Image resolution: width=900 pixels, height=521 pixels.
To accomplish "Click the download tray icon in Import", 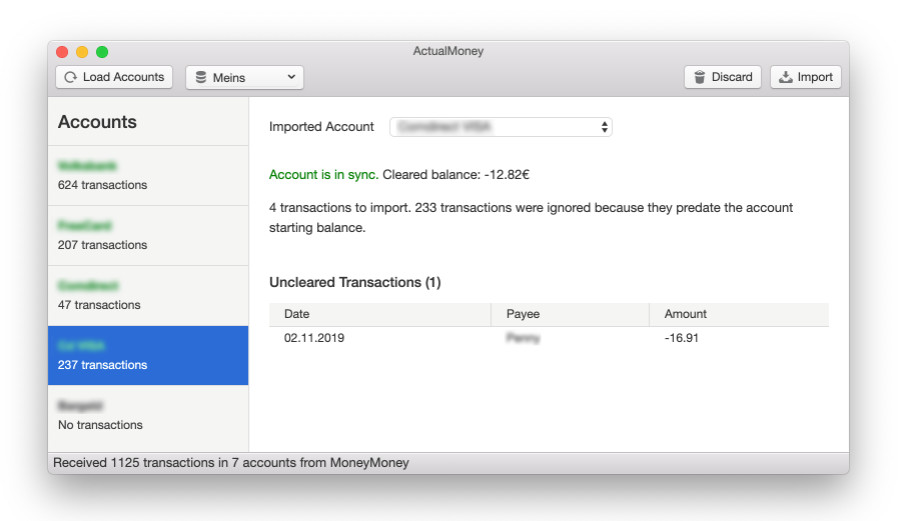I will [x=785, y=77].
